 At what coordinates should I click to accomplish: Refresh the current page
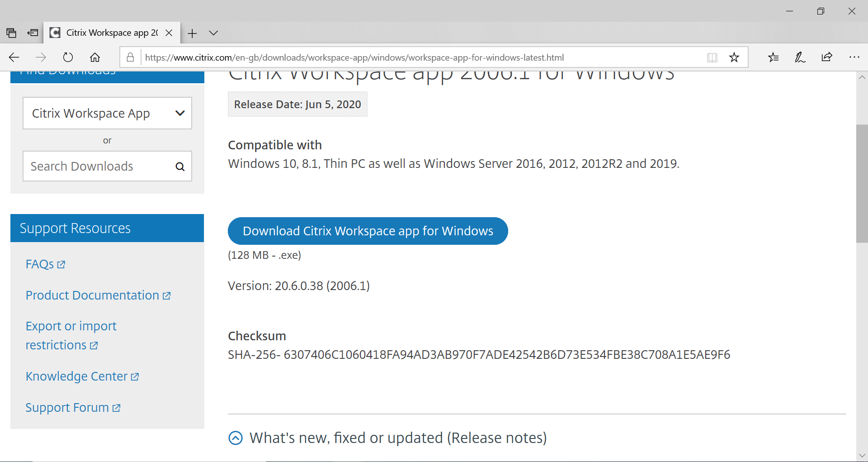point(68,57)
